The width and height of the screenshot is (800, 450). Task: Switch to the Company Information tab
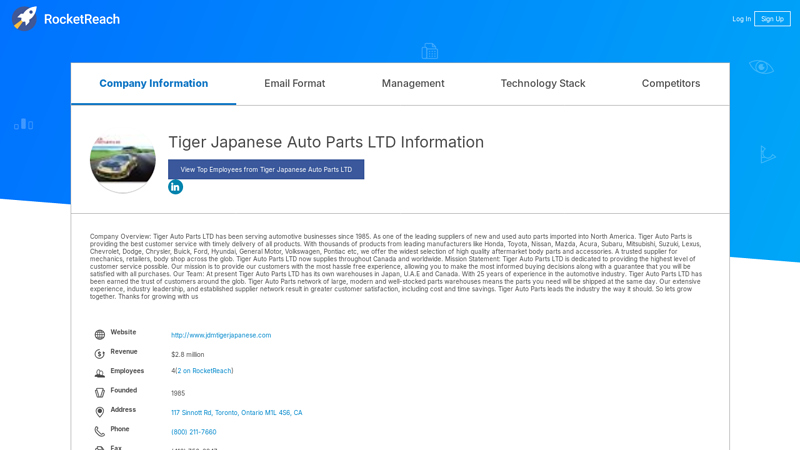[x=154, y=84]
